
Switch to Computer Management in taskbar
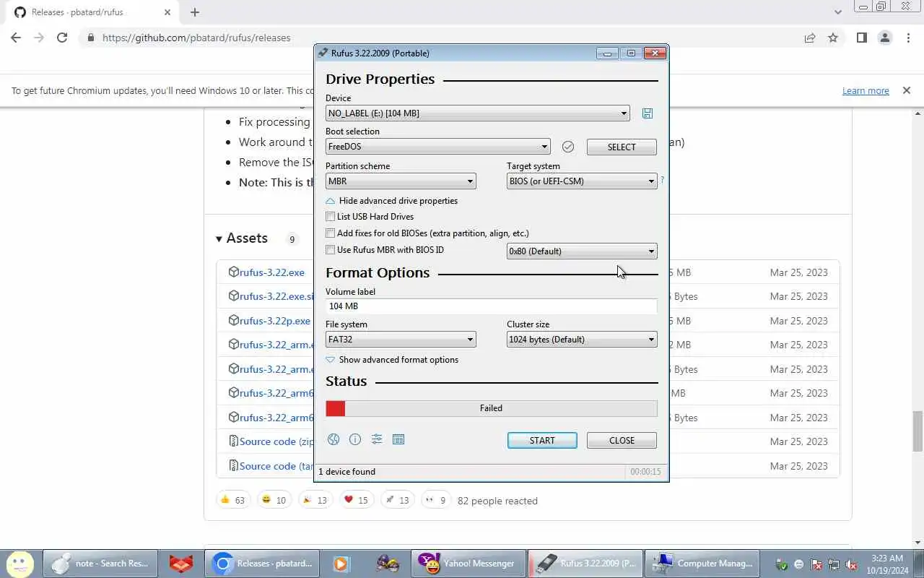pos(702,564)
